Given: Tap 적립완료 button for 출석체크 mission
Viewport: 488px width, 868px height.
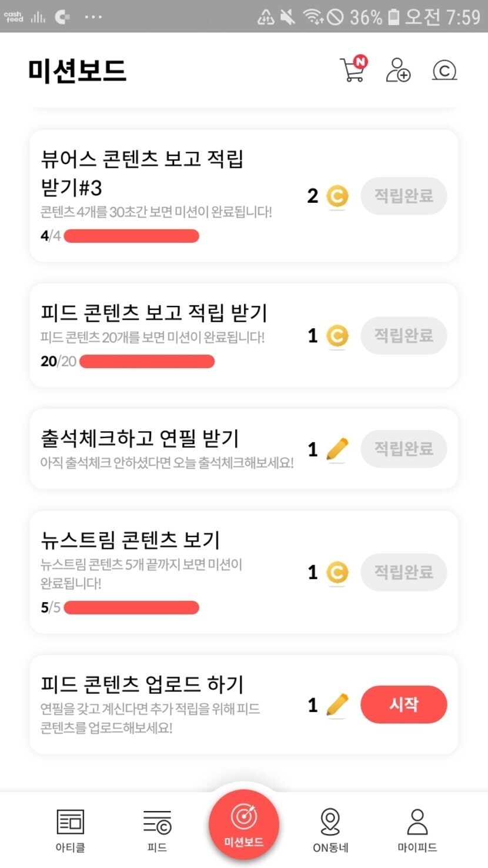Looking at the screenshot, I should [x=404, y=449].
